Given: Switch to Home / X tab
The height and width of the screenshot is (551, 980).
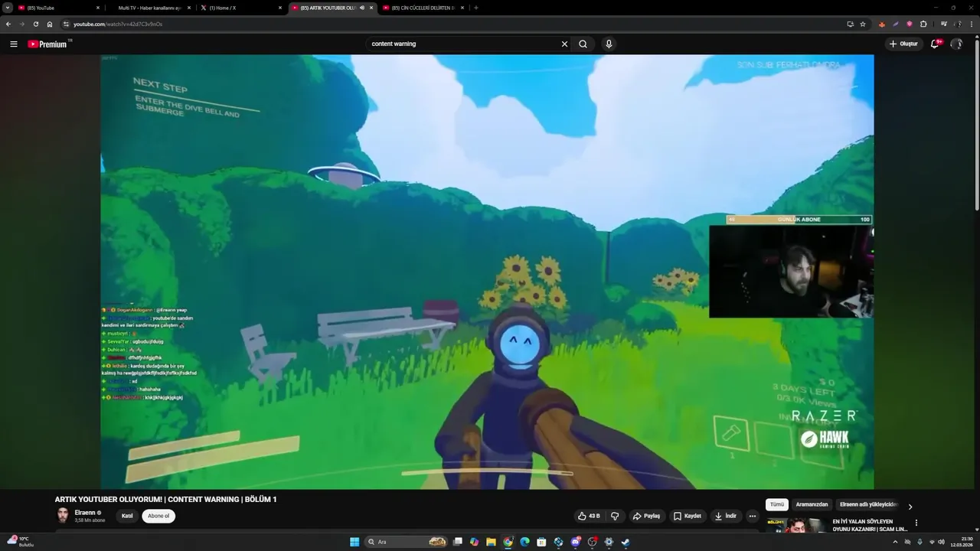Looking at the screenshot, I should click(241, 8).
